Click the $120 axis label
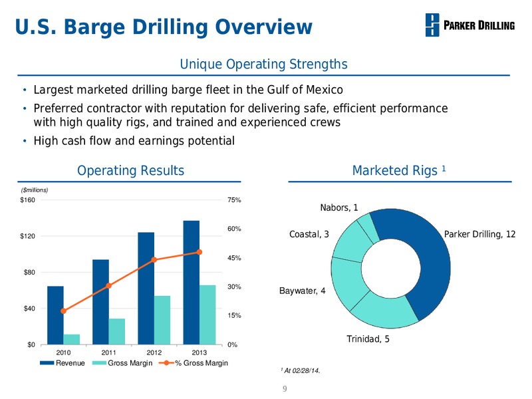Viewport: 532px width, 399px height. tap(27, 236)
